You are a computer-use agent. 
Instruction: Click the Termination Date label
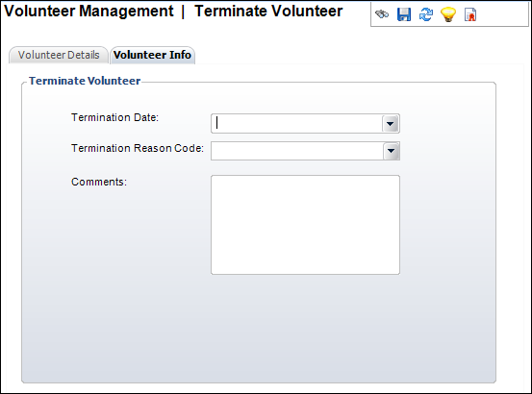[114, 117]
